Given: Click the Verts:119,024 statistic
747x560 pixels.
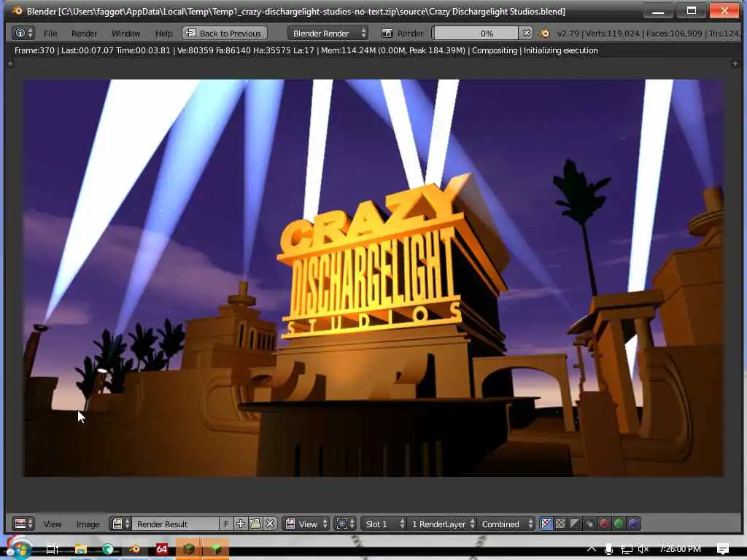Looking at the screenshot, I should pyautogui.click(x=613, y=34).
